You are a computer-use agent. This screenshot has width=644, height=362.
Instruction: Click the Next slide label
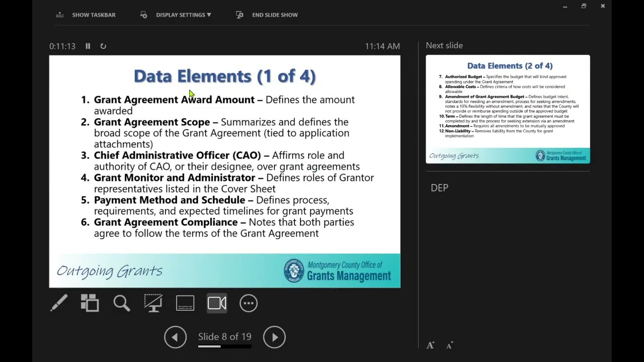click(444, 45)
